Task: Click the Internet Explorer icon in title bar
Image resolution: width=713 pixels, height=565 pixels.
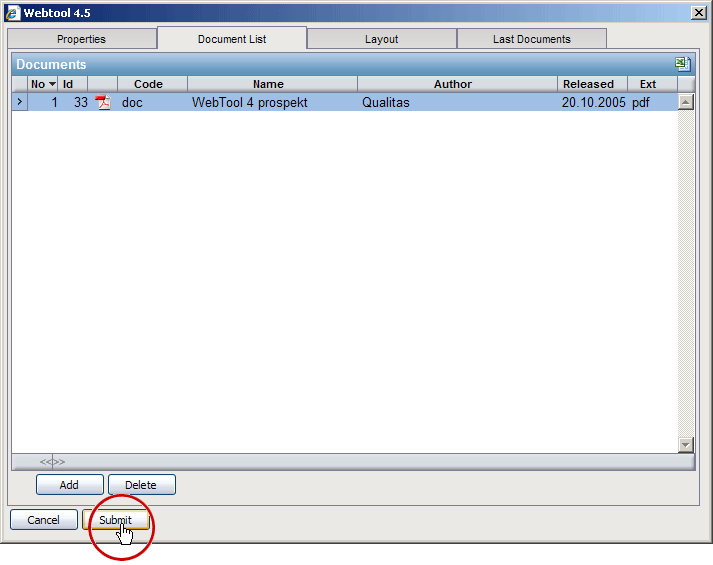Action: click(12, 12)
